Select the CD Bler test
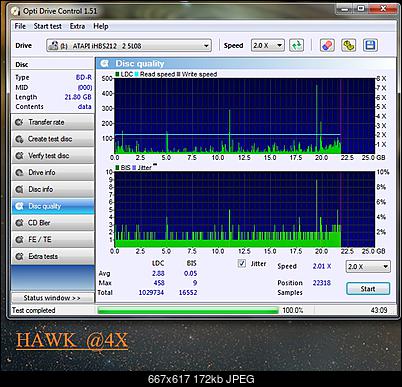Image resolution: width=402 pixels, height=387 pixels. click(x=53, y=223)
